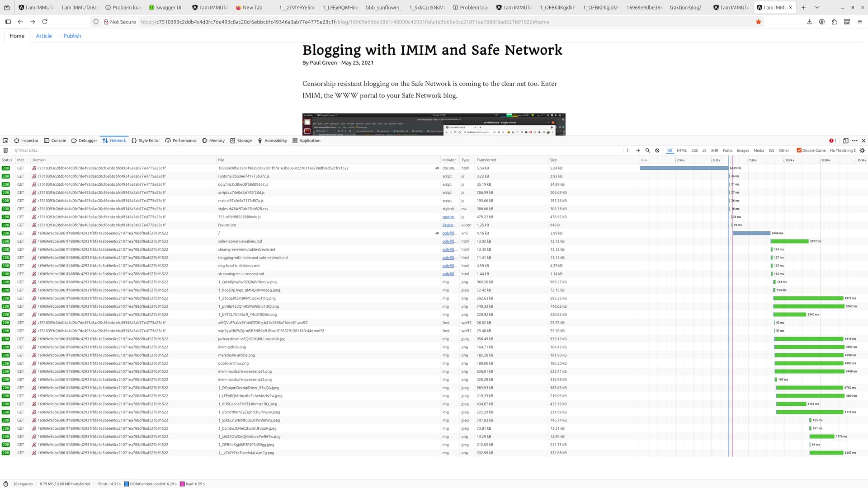The width and height of the screenshot is (868, 488).
Task: Filter requests by JS type
Action: [704, 150]
